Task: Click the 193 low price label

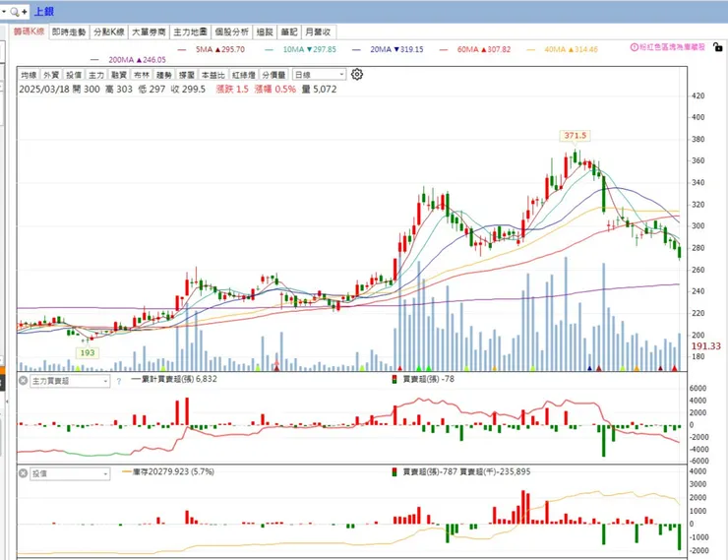Action: coord(88,353)
